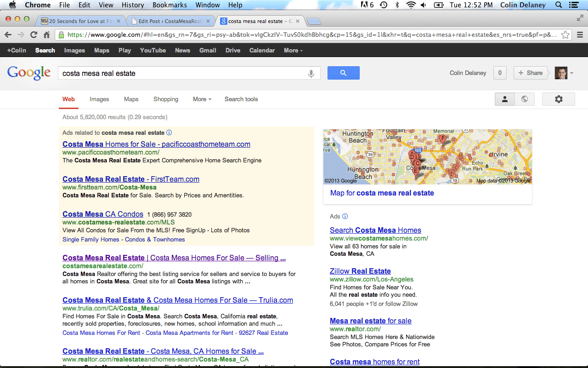The image size is (588, 368).
Task: Expand the More dropdown in black bar
Action: pos(293,50)
